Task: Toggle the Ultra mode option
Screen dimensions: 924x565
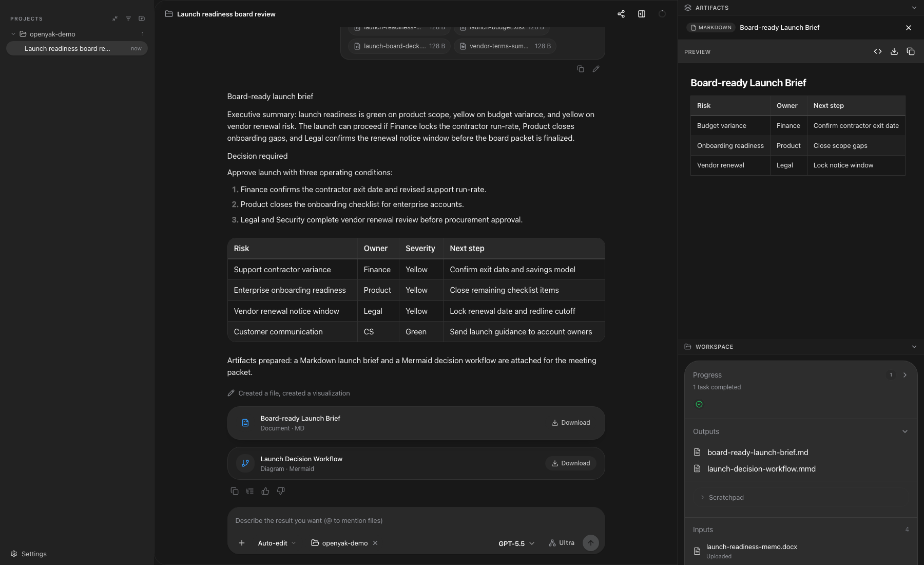Action: pyautogui.click(x=562, y=543)
